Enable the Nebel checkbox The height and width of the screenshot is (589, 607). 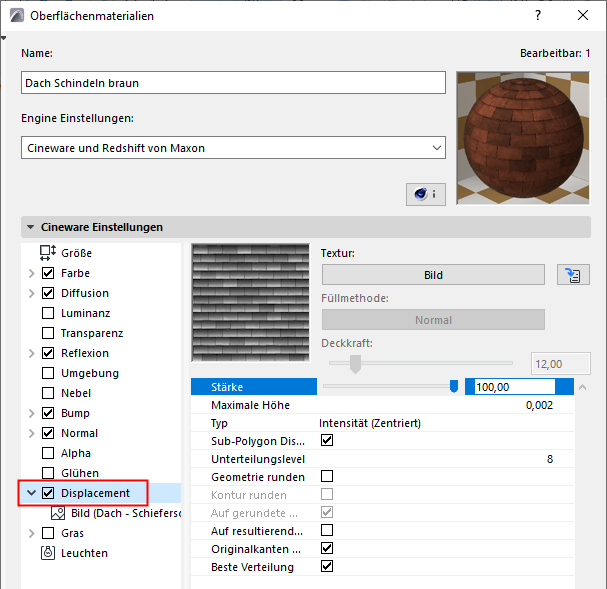pos(48,393)
